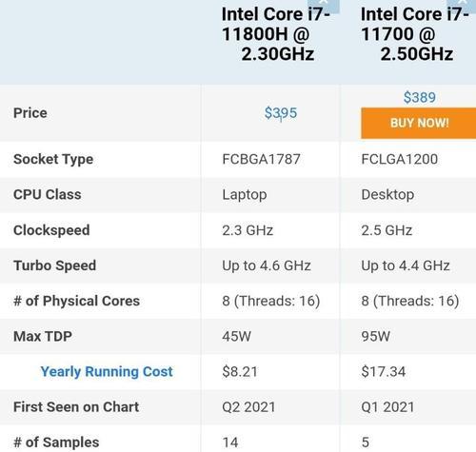The width and height of the screenshot is (476, 452).
Task: Select the Max TDP row label
Action: tap(43, 336)
